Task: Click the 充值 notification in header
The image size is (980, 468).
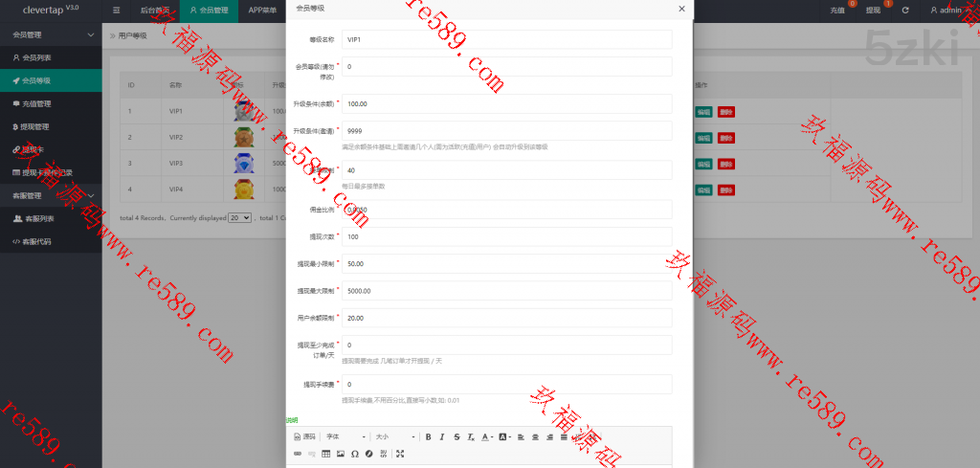Action: pyautogui.click(x=837, y=11)
